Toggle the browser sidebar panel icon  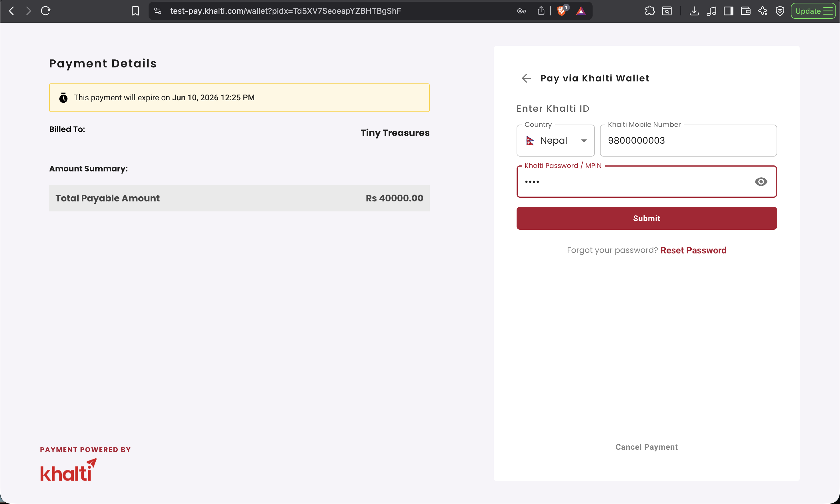click(x=728, y=11)
